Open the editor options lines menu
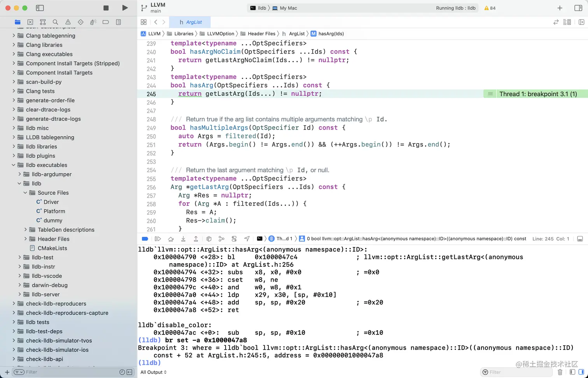The height and width of the screenshot is (378, 588). coord(567,22)
